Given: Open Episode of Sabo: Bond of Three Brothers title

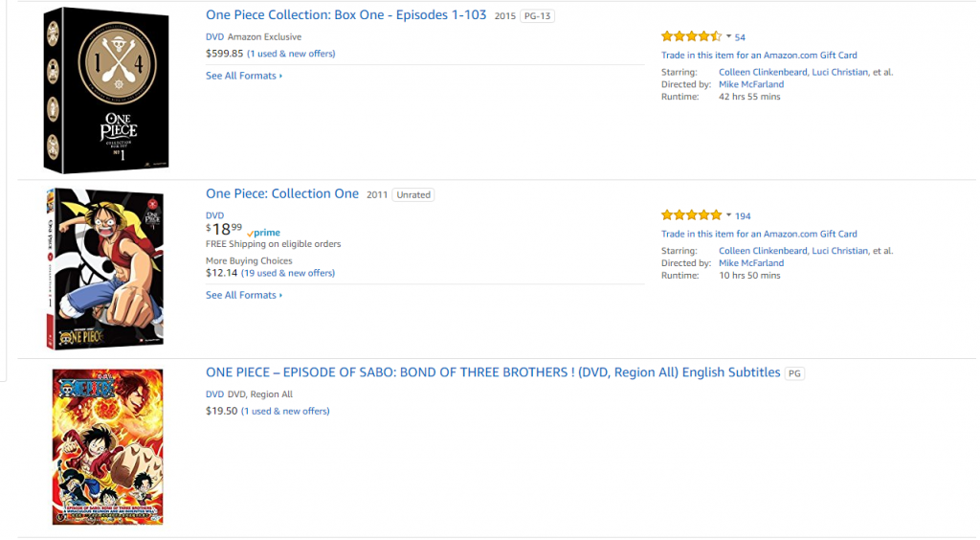Looking at the screenshot, I should point(493,372).
